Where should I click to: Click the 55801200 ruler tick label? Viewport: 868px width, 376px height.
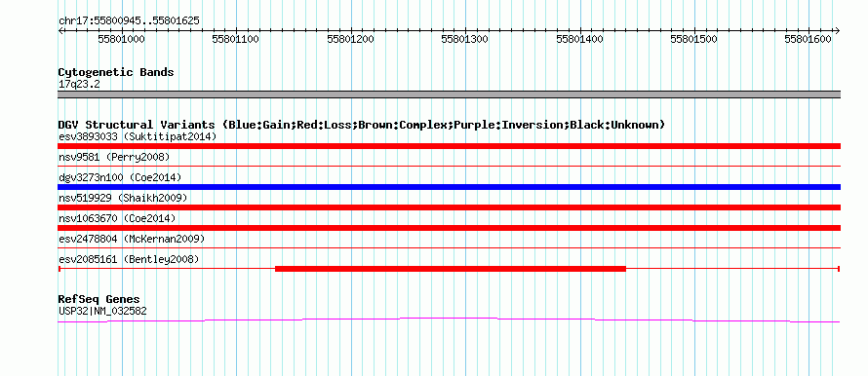pyautogui.click(x=350, y=39)
